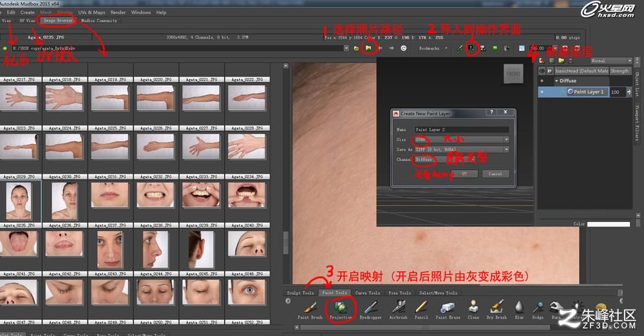Click the white Color swatch
The width and height of the screenshot is (644, 336).
(x=609, y=224)
